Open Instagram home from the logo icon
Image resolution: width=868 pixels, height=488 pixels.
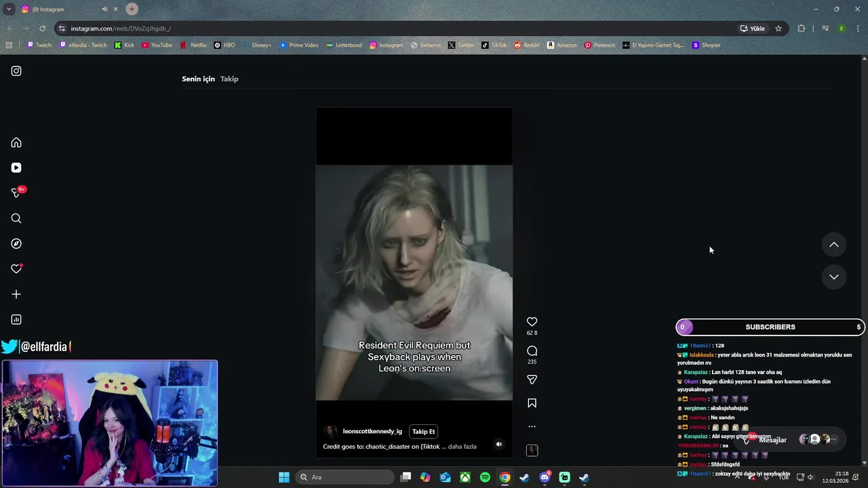[x=16, y=71]
